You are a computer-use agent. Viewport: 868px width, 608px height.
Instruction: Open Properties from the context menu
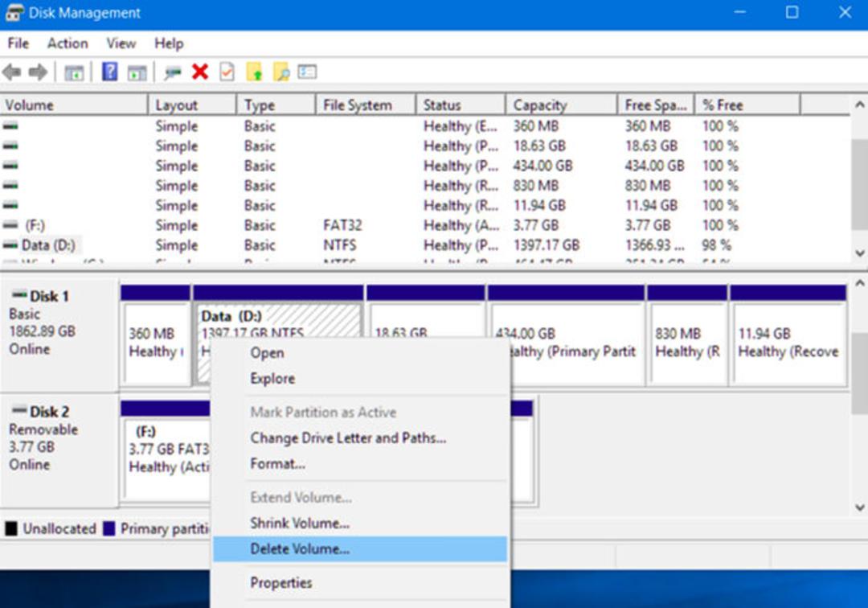pos(360,582)
